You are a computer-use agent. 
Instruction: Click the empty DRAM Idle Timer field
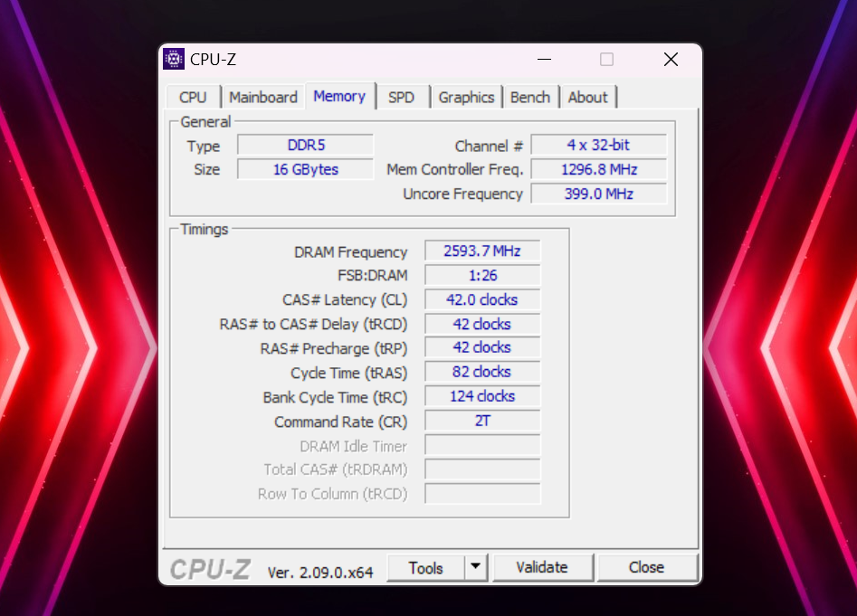(x=482, y=445)
